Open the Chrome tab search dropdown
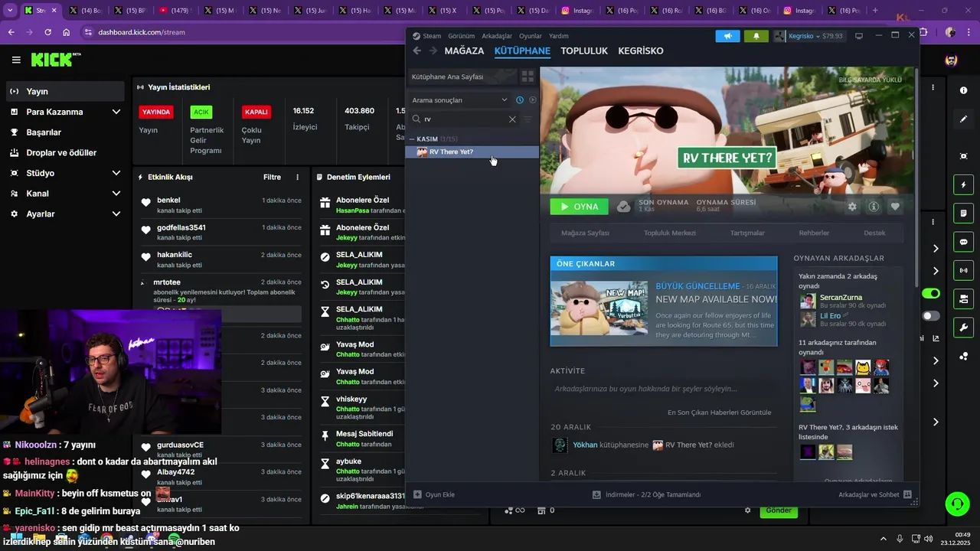Screen dimensions: 980x551 [10, 11]
